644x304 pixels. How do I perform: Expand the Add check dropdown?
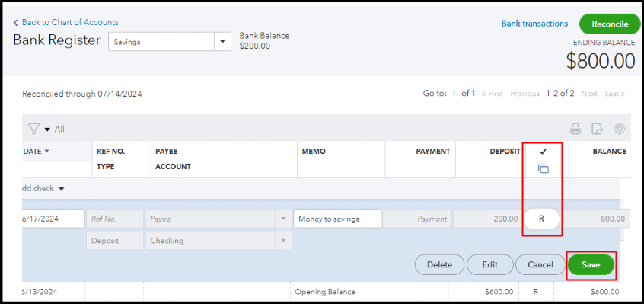(x=61, y=189)
